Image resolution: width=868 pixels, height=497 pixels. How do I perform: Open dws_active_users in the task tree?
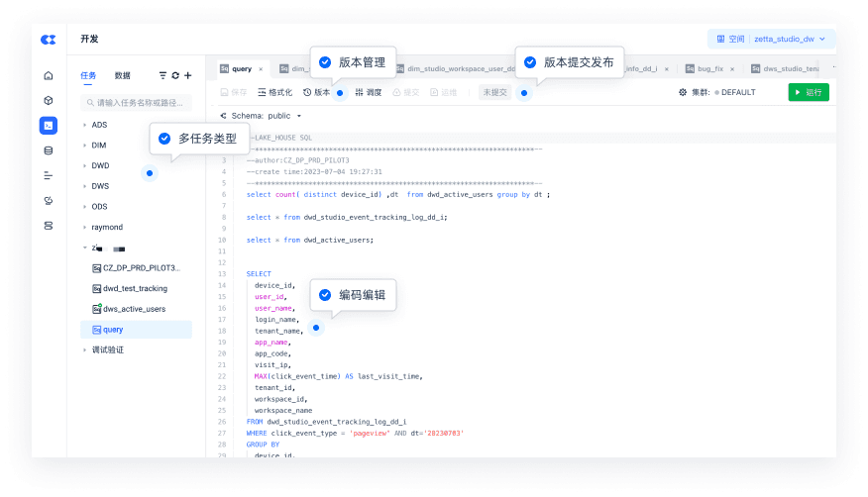[134, 309]
